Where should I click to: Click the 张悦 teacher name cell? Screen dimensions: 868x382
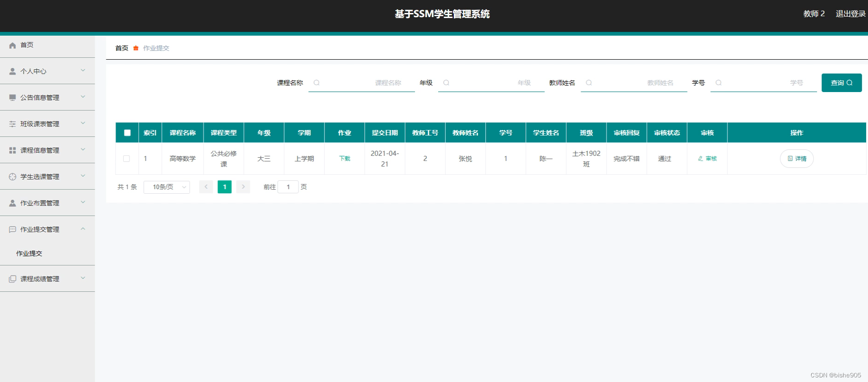tap(465, 159)
